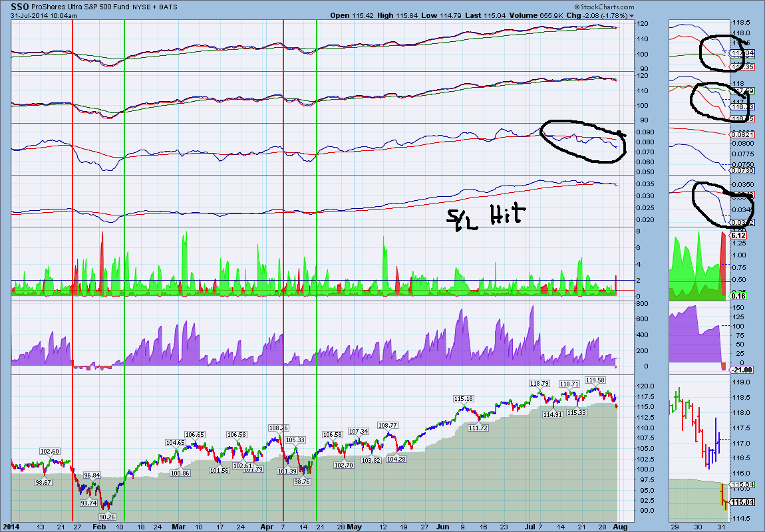Click the red 6.12 indicator value box
The width and height of the screenshot is (765, 532).
tap(737, 235)
